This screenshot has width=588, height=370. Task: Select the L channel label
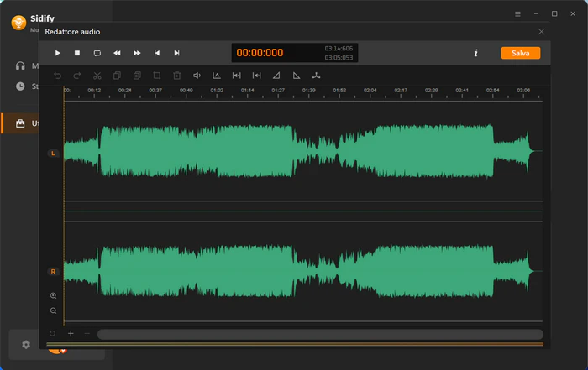[53, 154]
